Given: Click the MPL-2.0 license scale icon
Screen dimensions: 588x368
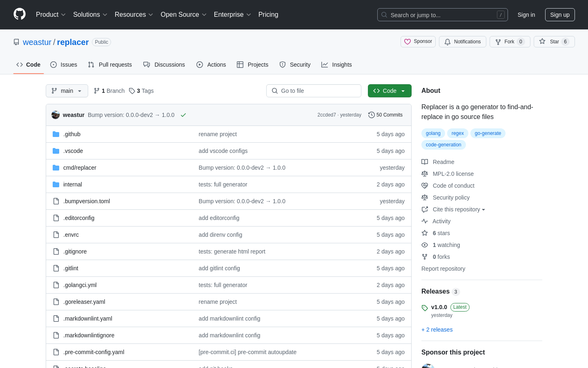Looking at the screenshot, I should [x=425, y=174].
